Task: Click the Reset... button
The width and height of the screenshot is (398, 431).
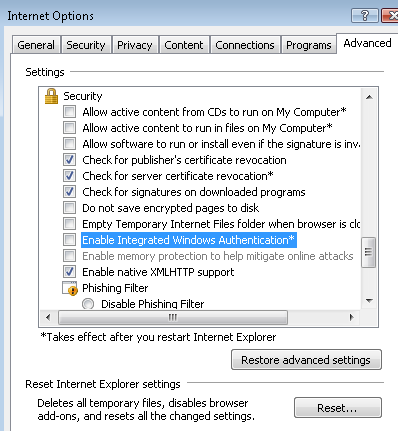Action: (337, 408)
